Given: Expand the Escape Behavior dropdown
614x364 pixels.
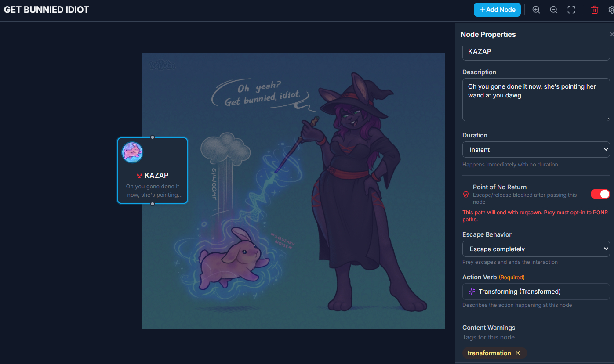Looking at the screenshot, I should click(536, 249).
